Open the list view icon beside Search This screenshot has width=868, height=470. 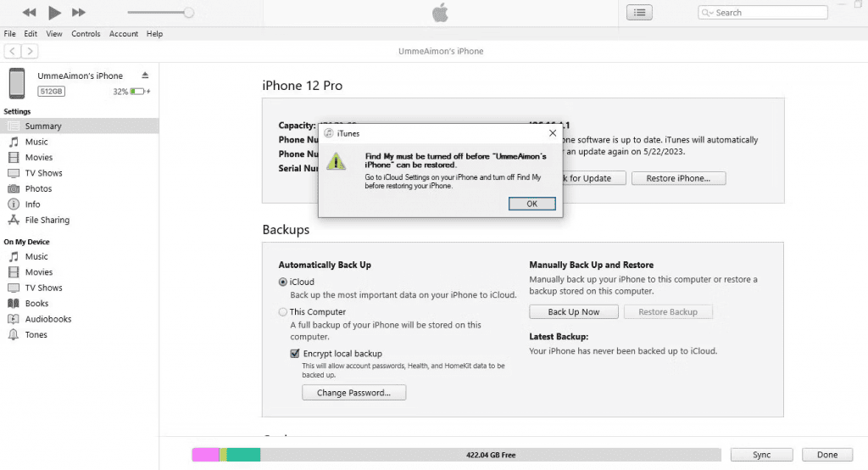(x=639, y=13)
